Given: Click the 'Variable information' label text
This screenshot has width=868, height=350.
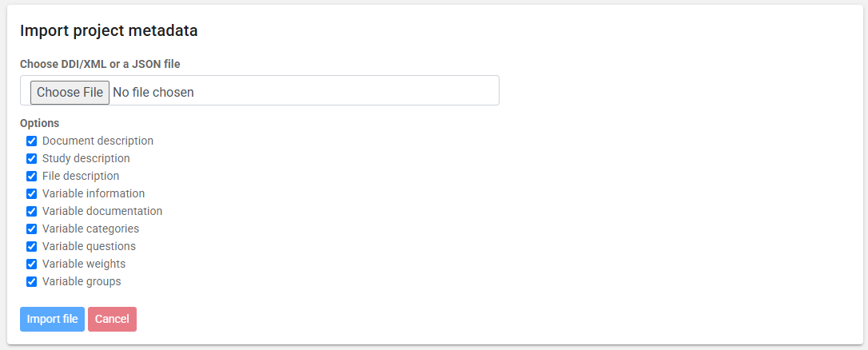Looking at the screenshot, I should point(94,193).
